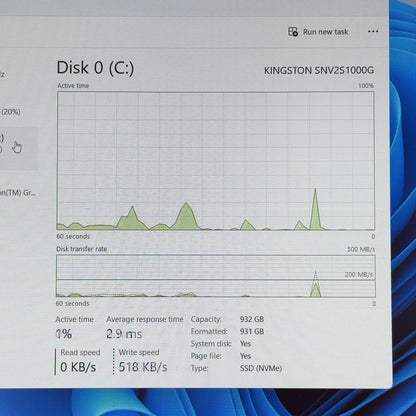Click the Average response time label

pyautogui.click(x=145, y=319)
